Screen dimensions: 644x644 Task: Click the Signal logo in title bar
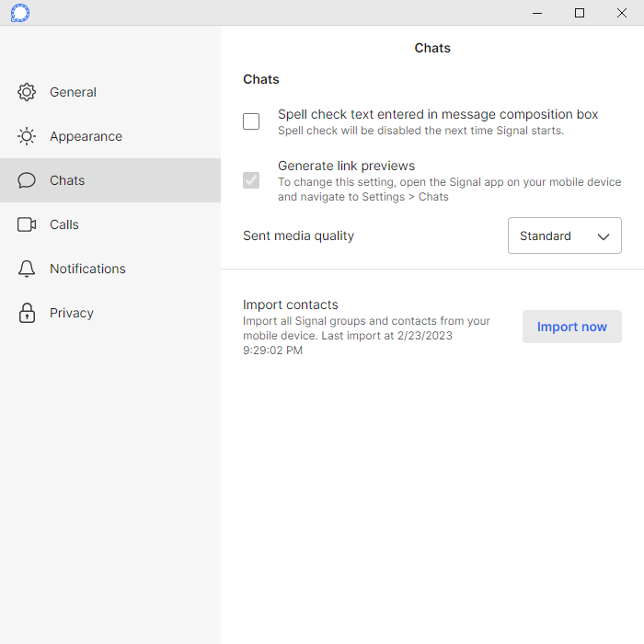pyautogui.click(x=20, y=13)
